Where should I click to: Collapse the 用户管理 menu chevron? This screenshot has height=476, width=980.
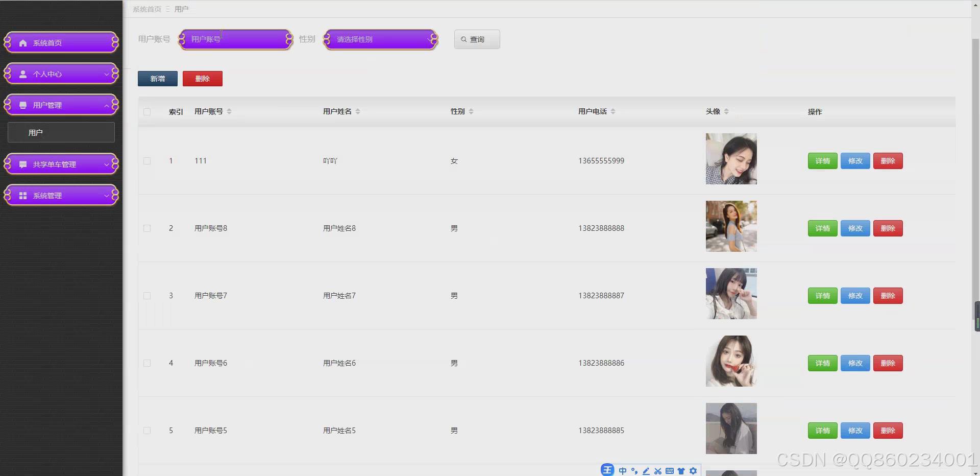(x=106, y=105)
